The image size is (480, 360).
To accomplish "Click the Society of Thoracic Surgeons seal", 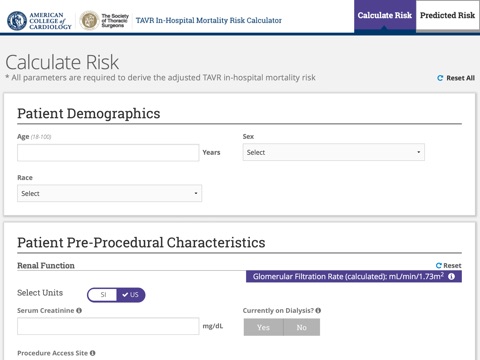I will (x=89, y=21).
